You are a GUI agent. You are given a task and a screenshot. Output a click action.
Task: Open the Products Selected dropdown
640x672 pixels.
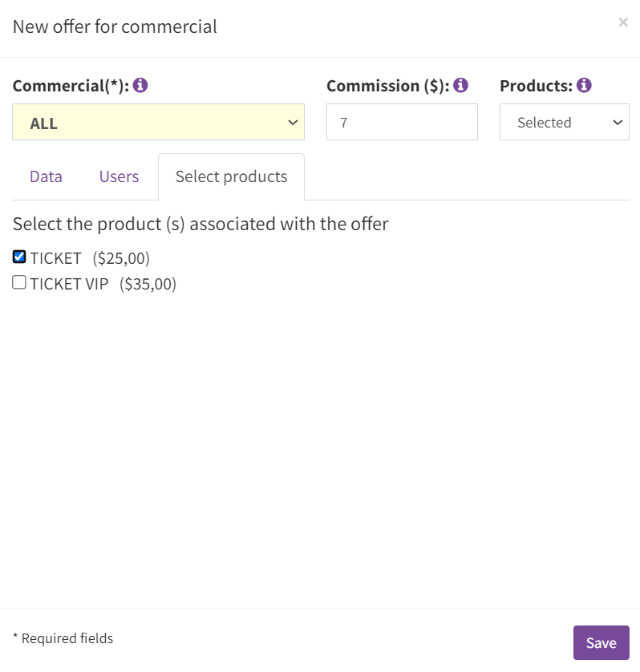(565, 122)
